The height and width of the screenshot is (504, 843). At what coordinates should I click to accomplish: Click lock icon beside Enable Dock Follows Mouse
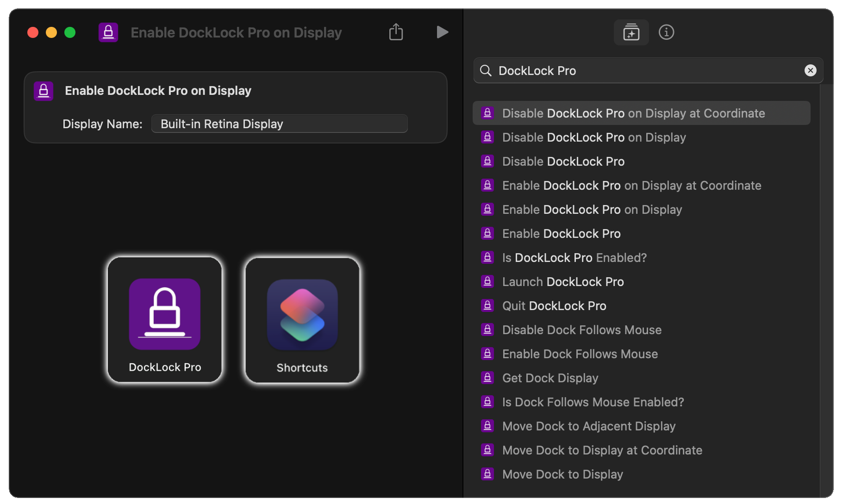coord(487,353)
